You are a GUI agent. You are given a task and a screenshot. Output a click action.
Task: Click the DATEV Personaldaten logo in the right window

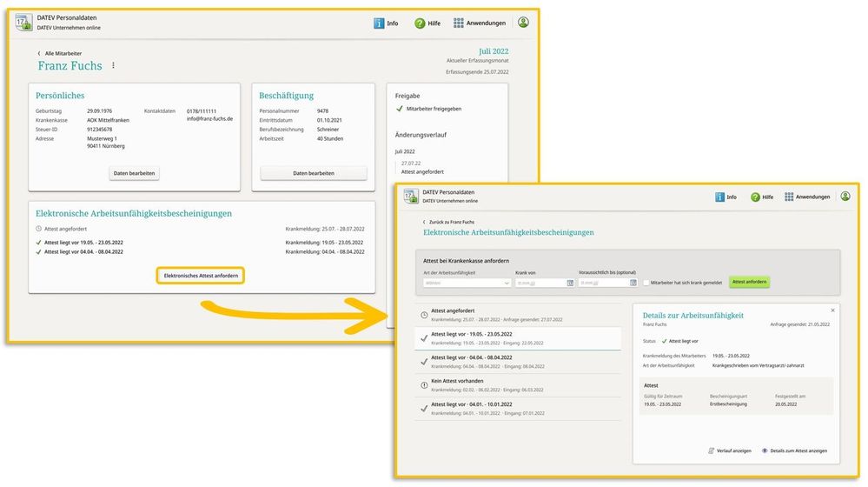coord(412,196)
